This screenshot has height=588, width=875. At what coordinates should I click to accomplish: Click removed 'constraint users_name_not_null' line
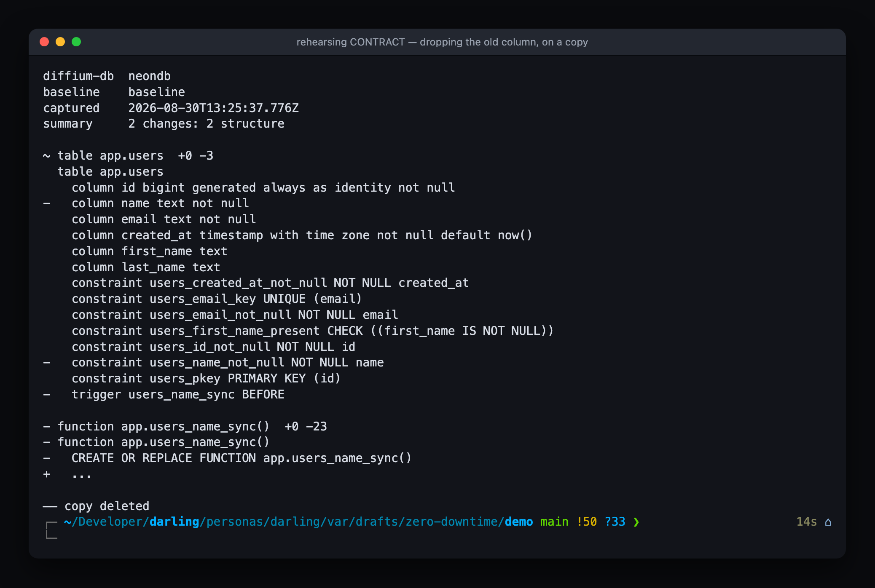(213, 363)
